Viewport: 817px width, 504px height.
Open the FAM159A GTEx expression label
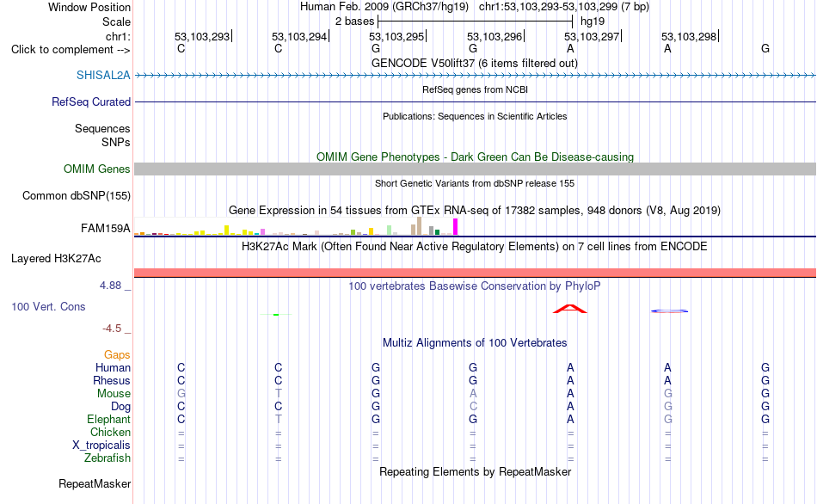point(105,228)
